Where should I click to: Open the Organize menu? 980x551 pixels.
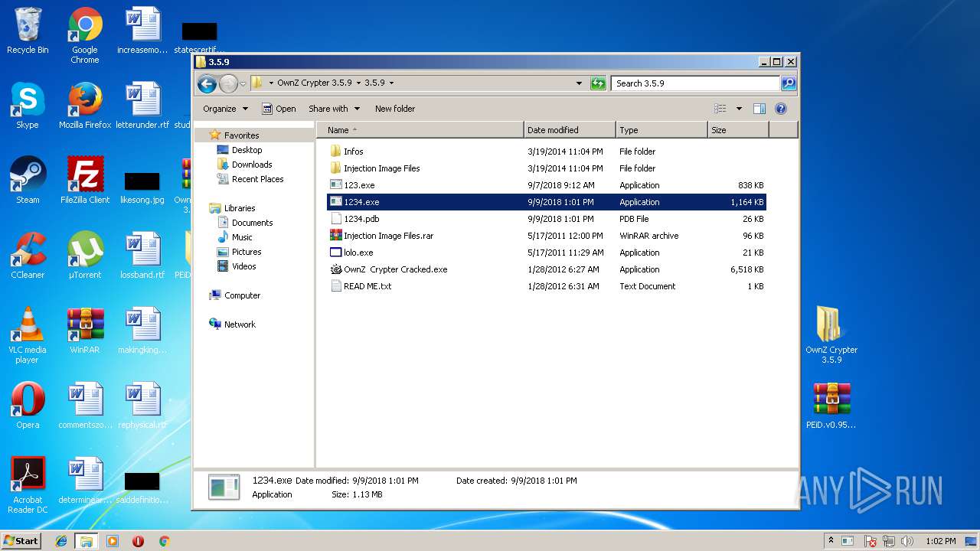(225, 109)
